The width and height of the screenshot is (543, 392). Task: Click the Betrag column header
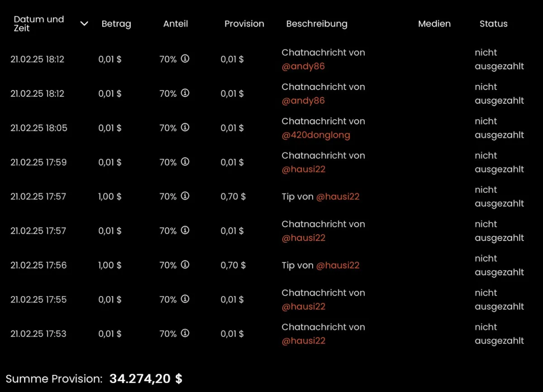coord(116,24)
